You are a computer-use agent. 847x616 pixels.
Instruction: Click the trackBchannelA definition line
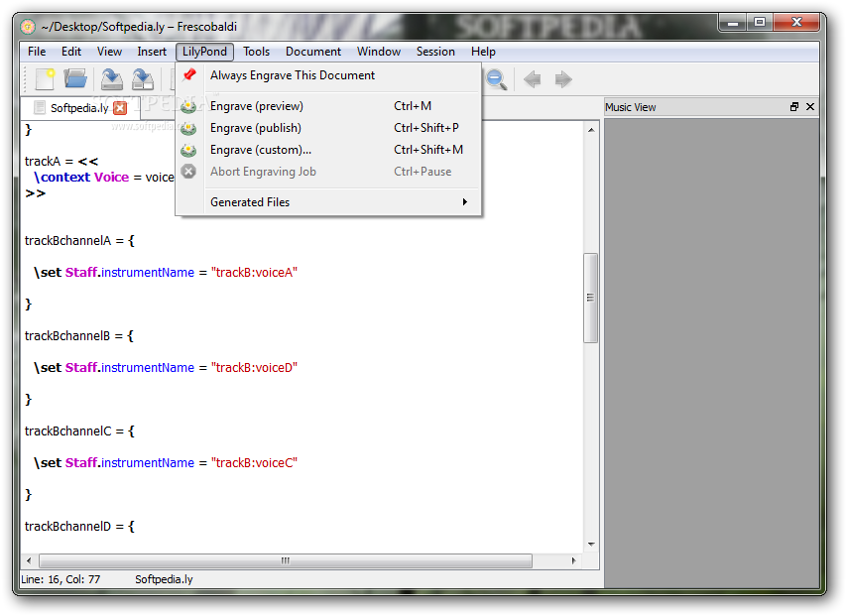coord(79,241)
